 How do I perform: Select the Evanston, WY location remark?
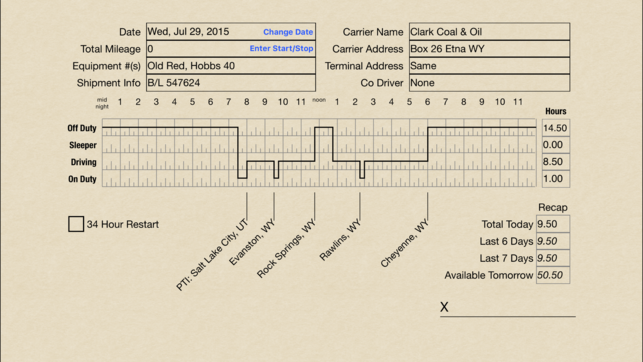pos(252,242)
